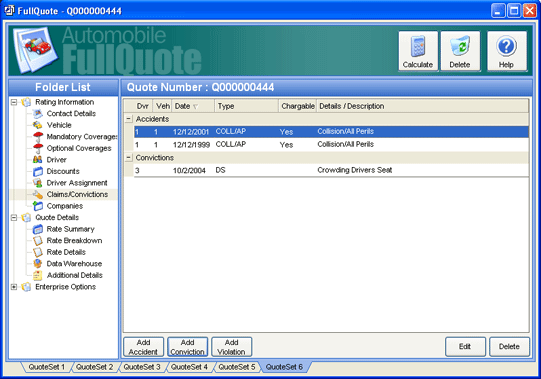Click the Rate Details page icon
Viewport: 541px width, 379px height.
tap(38, 252)
